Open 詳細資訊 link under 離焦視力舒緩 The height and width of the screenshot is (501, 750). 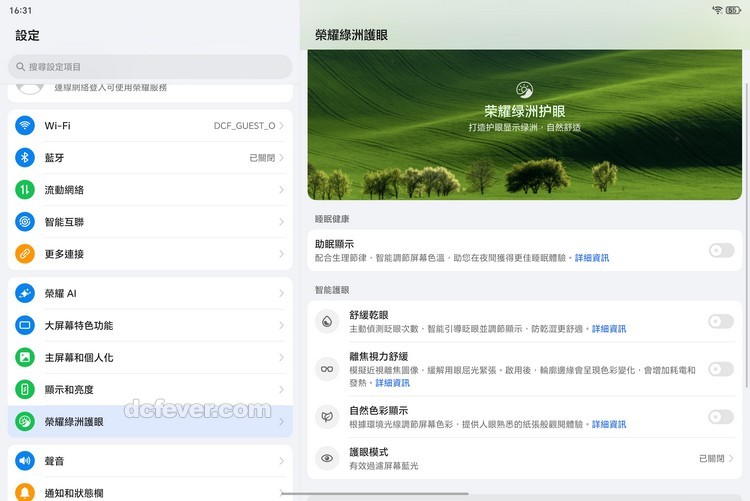pos(392,383)
